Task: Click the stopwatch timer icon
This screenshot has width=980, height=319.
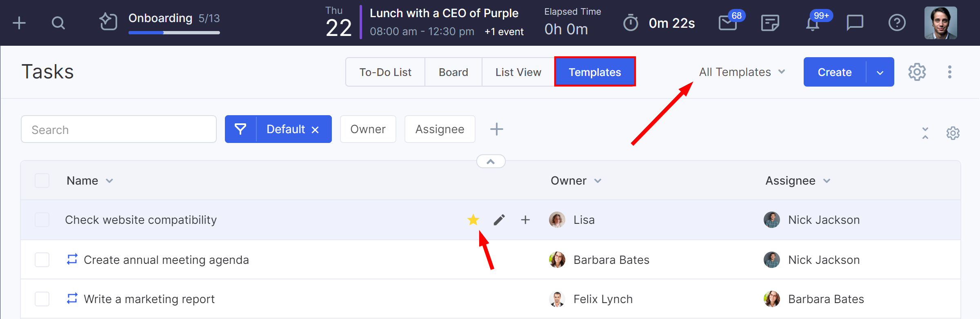Action: click(x=631, y=23)
